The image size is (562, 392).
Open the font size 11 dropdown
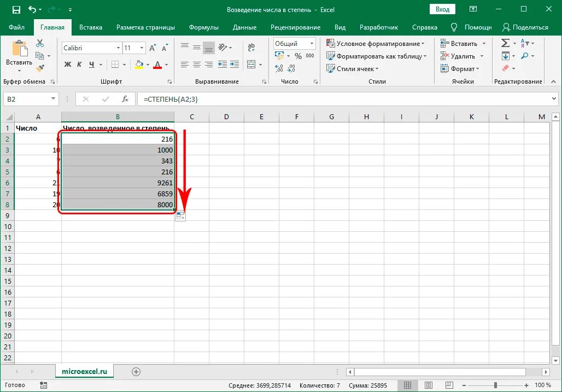coord(142,48)
